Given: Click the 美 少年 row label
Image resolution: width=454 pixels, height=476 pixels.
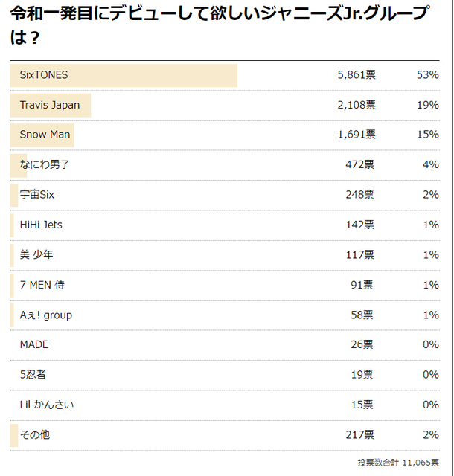Looking at the screenshot, I should pos(36,254).
